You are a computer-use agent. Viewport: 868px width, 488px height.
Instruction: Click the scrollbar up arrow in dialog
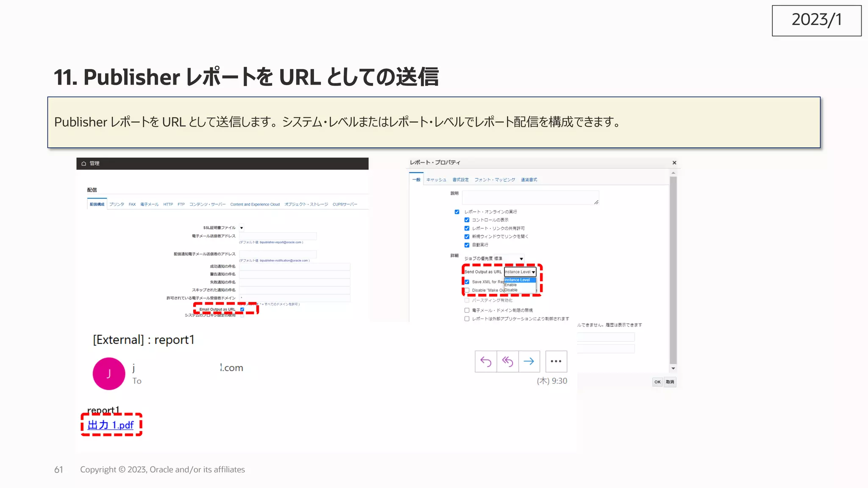tap(673, 173)
